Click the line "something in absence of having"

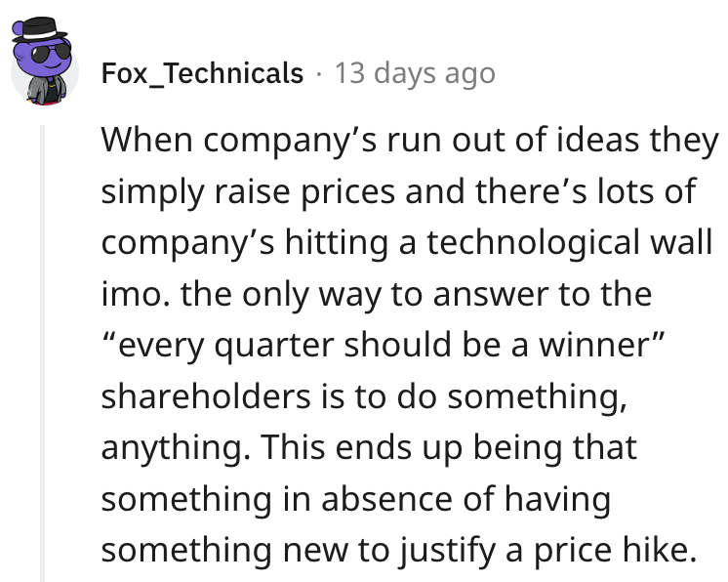[x=355, y=501]
